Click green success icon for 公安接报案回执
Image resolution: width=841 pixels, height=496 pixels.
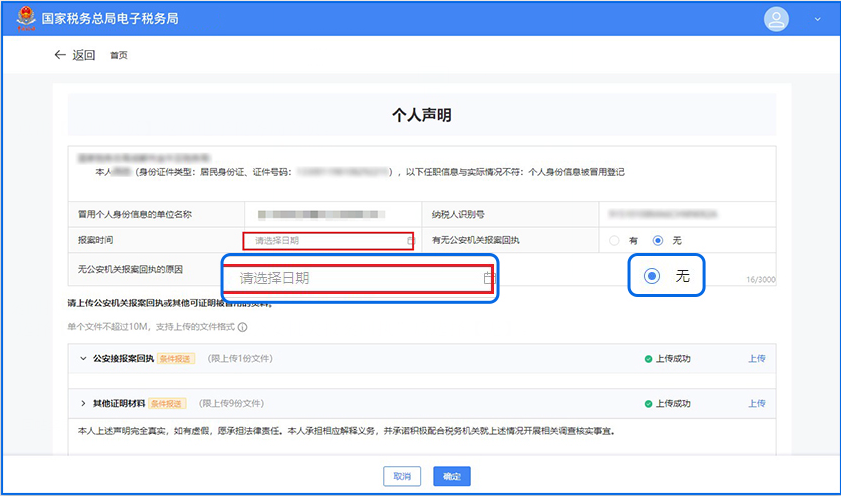(x=648, y=358)
